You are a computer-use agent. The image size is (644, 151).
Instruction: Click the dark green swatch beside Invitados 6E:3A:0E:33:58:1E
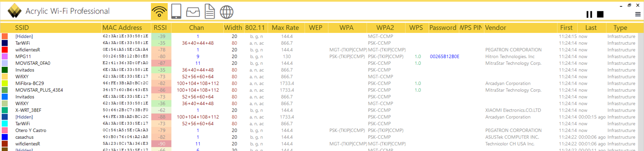coord(5,70)
